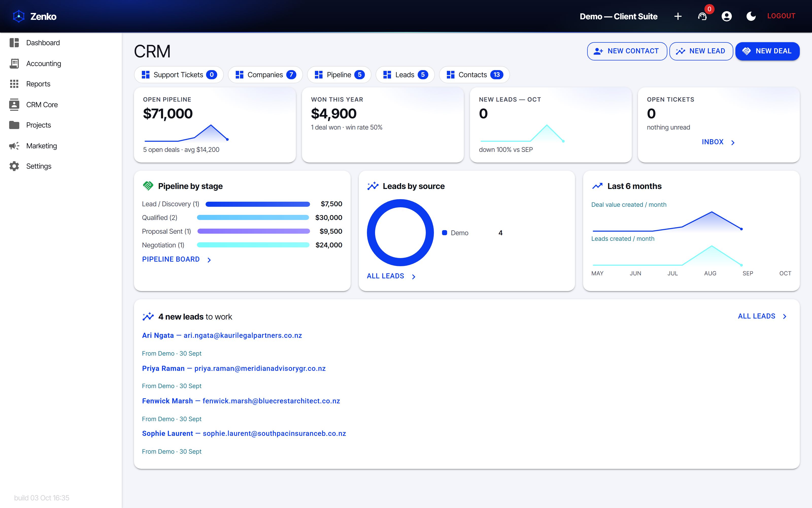Viewport: 812px width, 508px height.
Task: Click chevron beside ALL LEADS under donut chart
Action: 414,277
